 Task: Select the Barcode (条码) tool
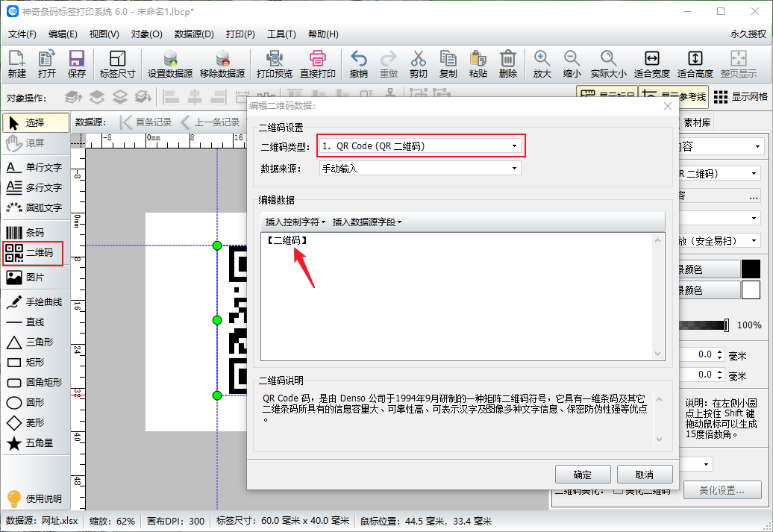click(36, 232)
